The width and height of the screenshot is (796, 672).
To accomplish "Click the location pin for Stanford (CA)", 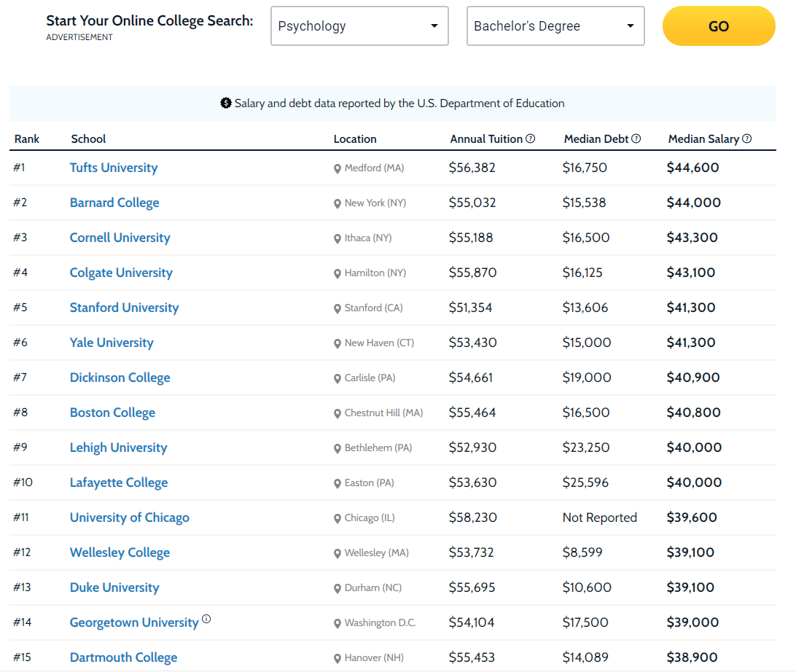I will 337,309.
